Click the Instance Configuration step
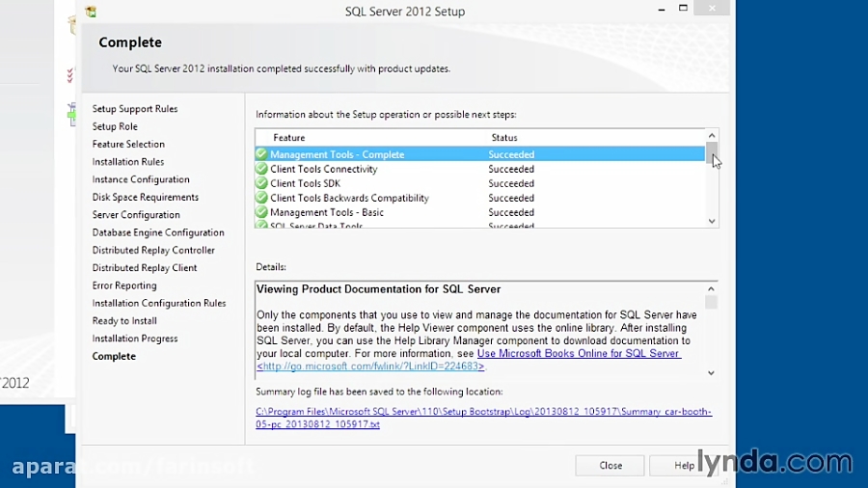Image resolution: width=868 pixels, height=488 pixels. 141,179
